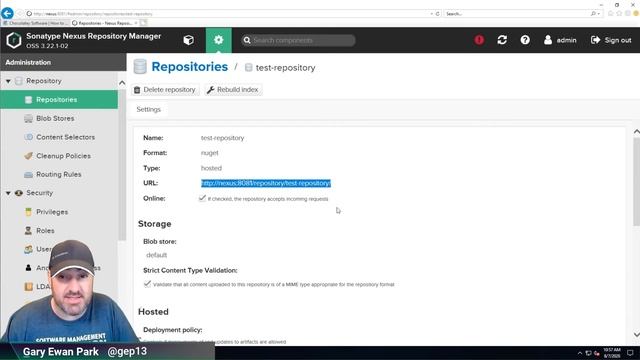Image resolution: width=640 pixels, height=360 pixels.
Task: Switch to the Chocolatey Software browser tab
Action: click(36, 23)
